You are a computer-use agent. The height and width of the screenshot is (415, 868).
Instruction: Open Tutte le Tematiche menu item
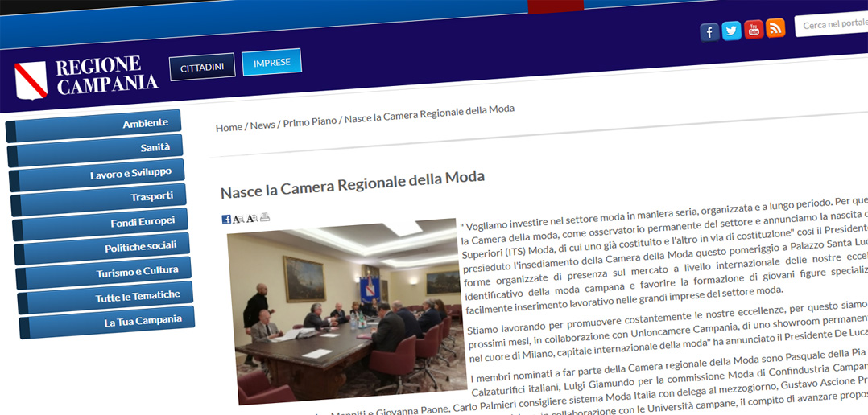(x=105, y=298)
